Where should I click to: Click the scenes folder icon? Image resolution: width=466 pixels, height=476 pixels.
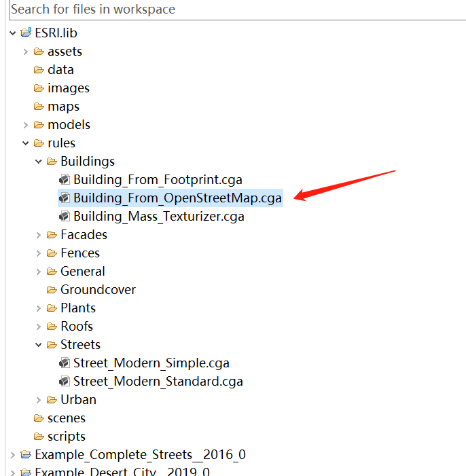pos(39,418)
